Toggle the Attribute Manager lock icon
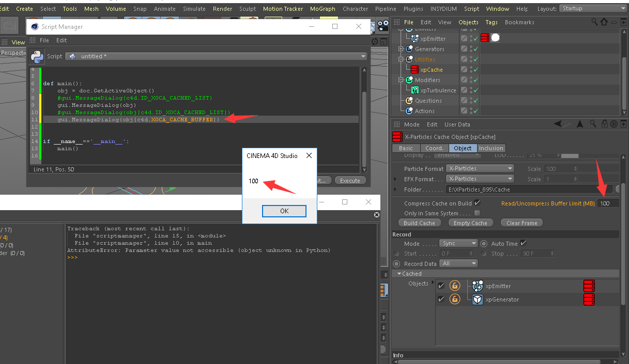 tap(604, 124)
